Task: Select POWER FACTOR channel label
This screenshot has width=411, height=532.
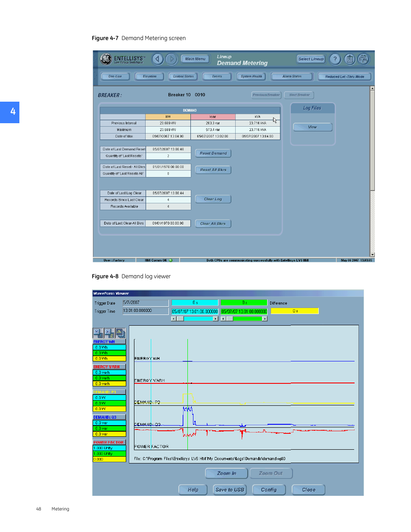Action: [x=109, y=442]
